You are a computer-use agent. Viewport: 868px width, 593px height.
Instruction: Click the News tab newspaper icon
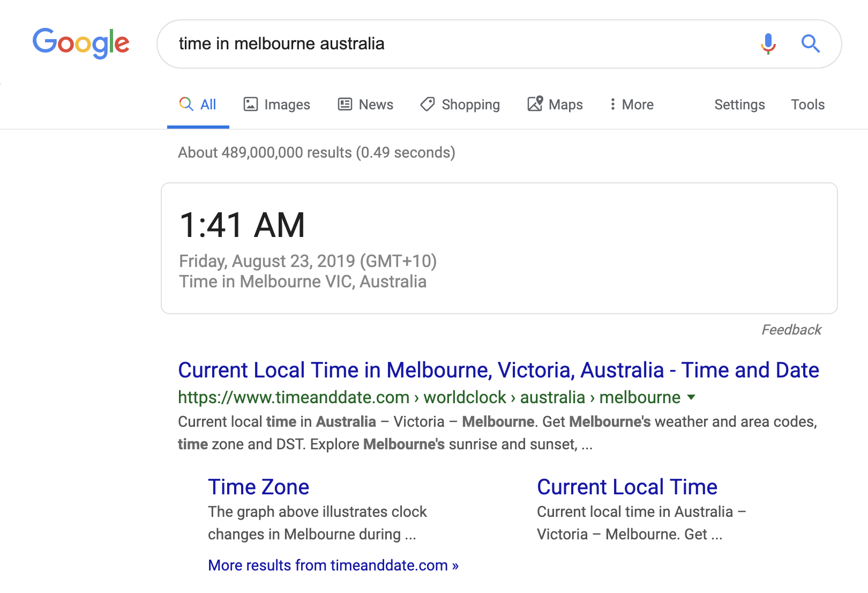click(x=345, y=104)
